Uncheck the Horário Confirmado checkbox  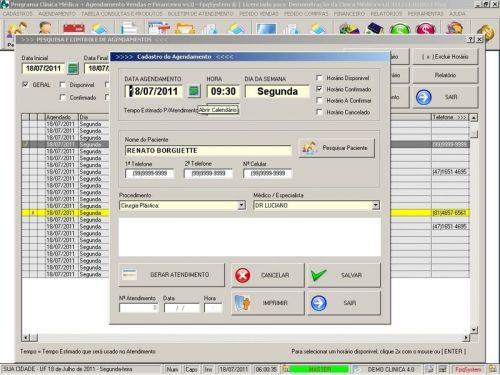(319, 89)
